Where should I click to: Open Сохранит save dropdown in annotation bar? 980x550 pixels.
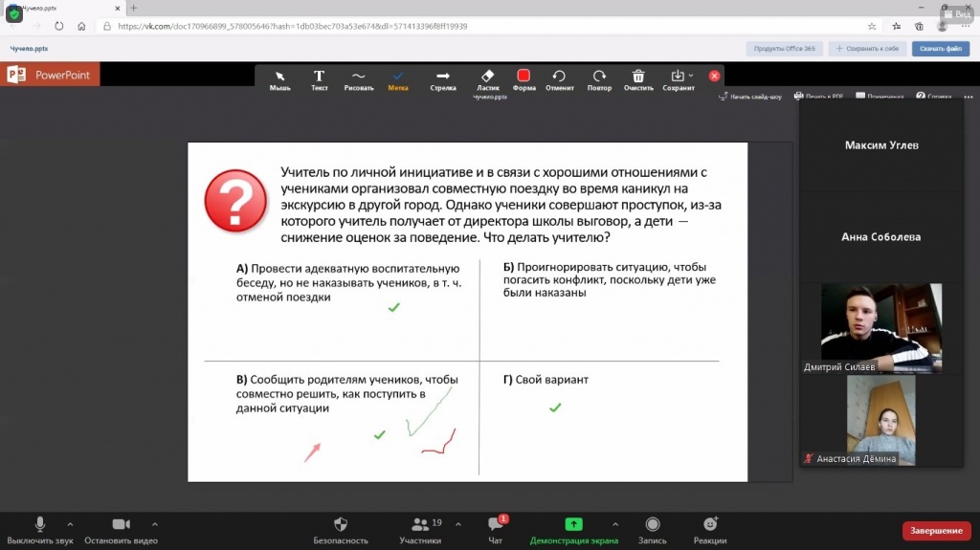tap(678, 79)
